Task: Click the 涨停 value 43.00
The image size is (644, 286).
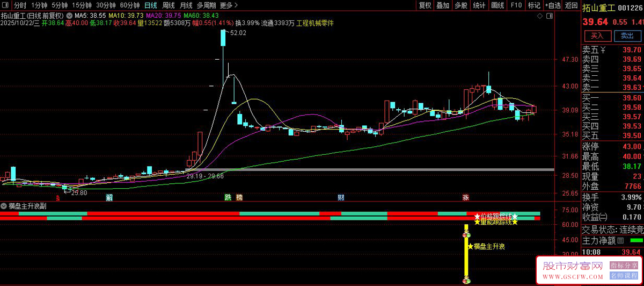Action: (632, 146)
